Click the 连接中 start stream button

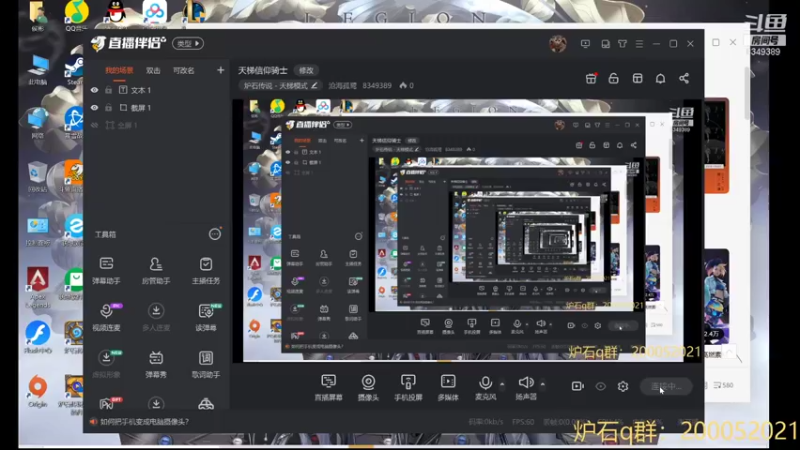click(x=666, y=386)
